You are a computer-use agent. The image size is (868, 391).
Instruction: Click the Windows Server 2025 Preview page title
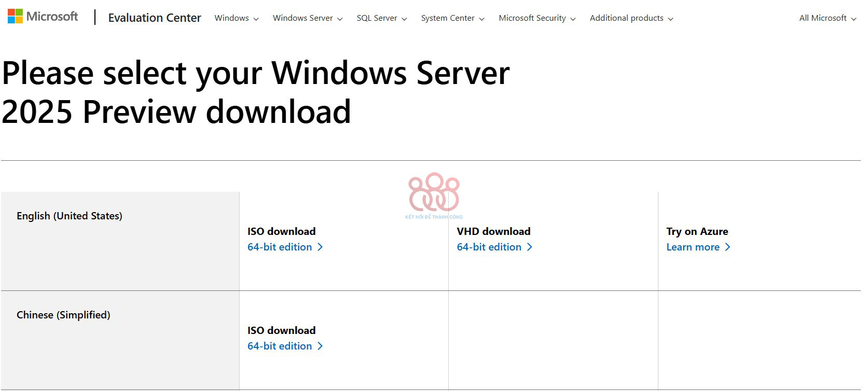pos(256,92)
